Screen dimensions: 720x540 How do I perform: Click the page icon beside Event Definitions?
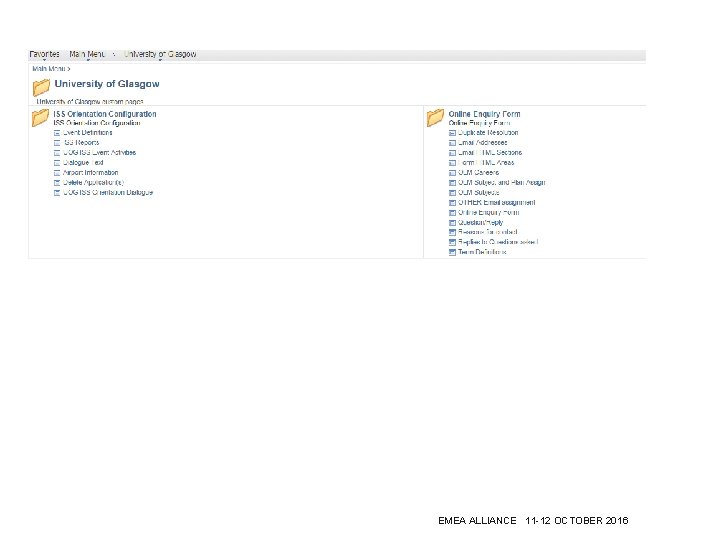pyautogui.click(x=57, y=133)
